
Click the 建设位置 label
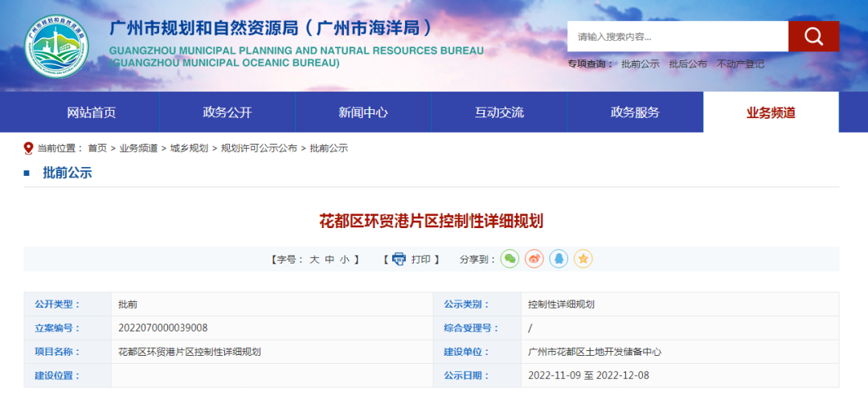click(58, 375)
